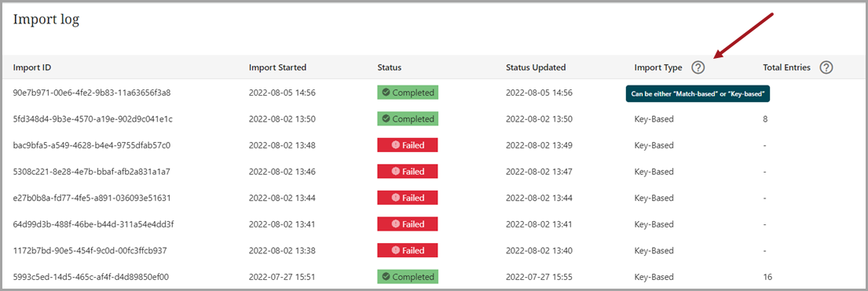Click the Status Updated column header

(x=535, y=67)
